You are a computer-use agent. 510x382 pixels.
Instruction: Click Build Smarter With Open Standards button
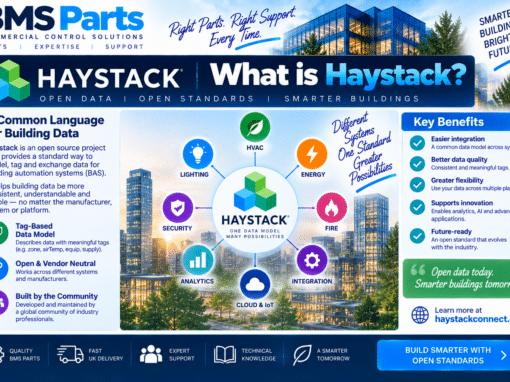point(443,355)
